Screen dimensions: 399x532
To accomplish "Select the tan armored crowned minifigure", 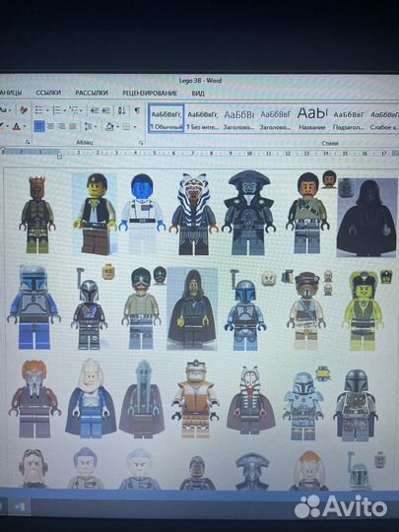I will [x=195, y=399].
